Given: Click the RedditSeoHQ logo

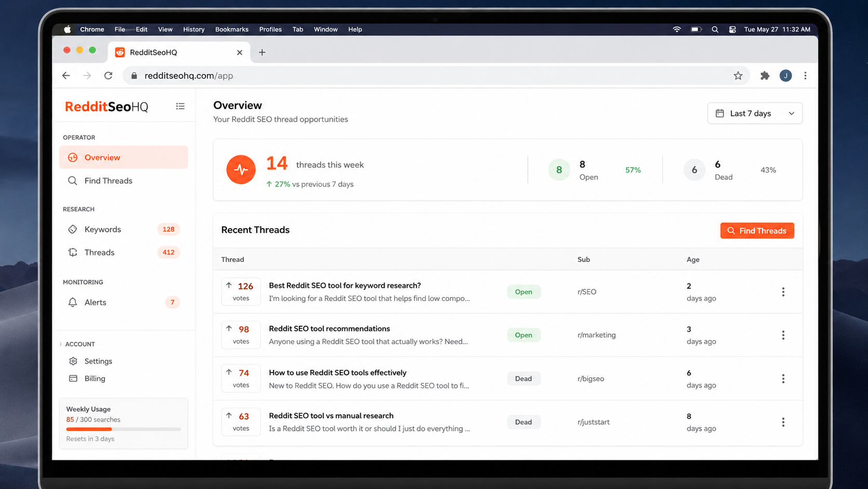Looking at the screenshot, I should (106, 107).
